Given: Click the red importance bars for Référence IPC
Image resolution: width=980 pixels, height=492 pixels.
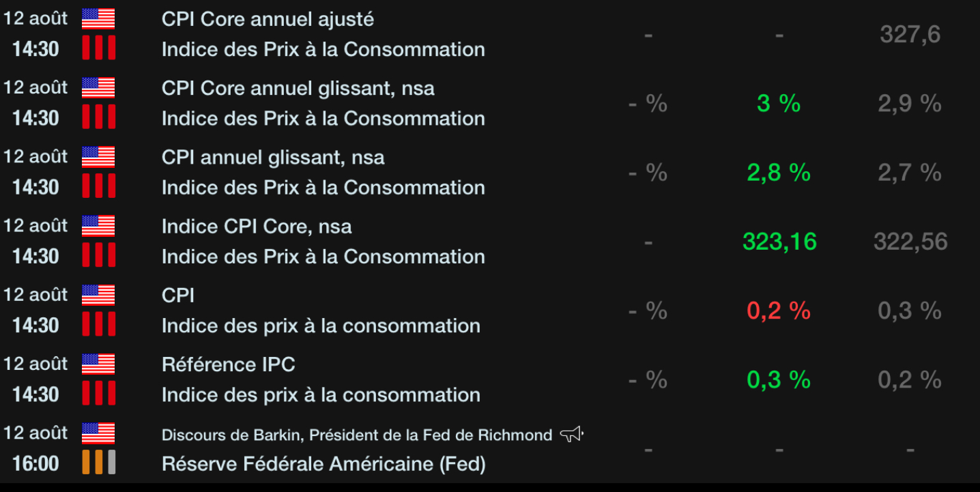Looking at the screenshot, I should [99, 394].
